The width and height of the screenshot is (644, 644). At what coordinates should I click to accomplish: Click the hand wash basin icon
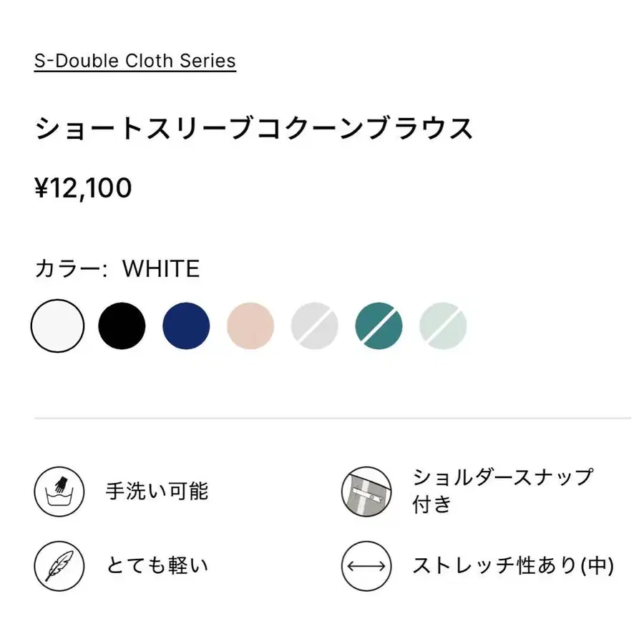click(x=59, y=491)
